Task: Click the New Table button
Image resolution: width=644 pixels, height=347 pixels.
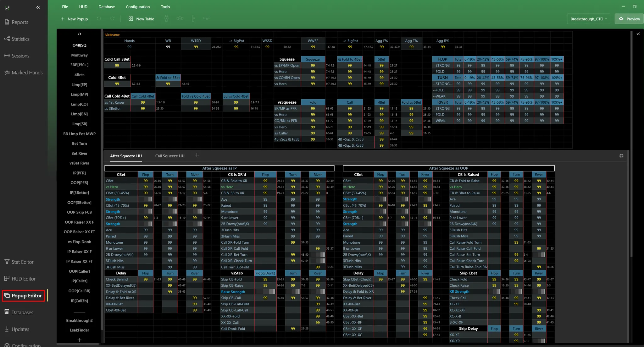Action: tap(141, 19)
